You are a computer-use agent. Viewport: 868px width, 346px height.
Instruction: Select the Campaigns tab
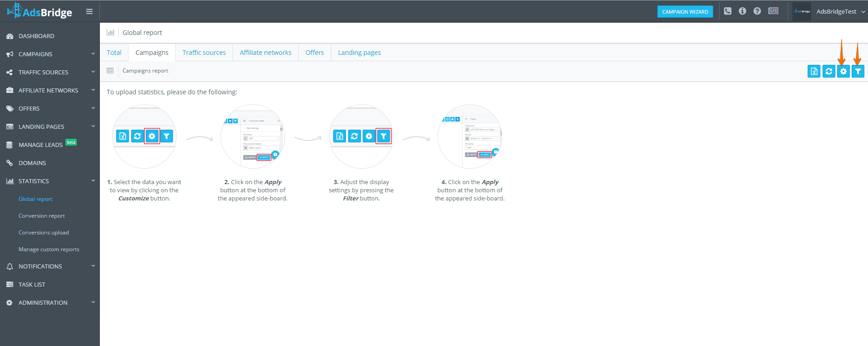152,53
